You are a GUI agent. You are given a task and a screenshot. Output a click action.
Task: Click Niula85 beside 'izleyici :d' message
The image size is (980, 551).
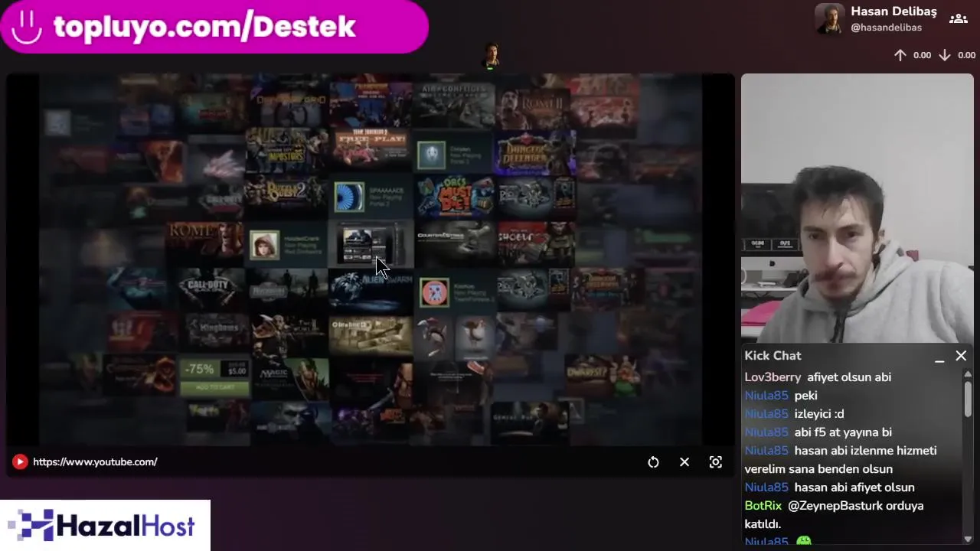coord(766,414)
